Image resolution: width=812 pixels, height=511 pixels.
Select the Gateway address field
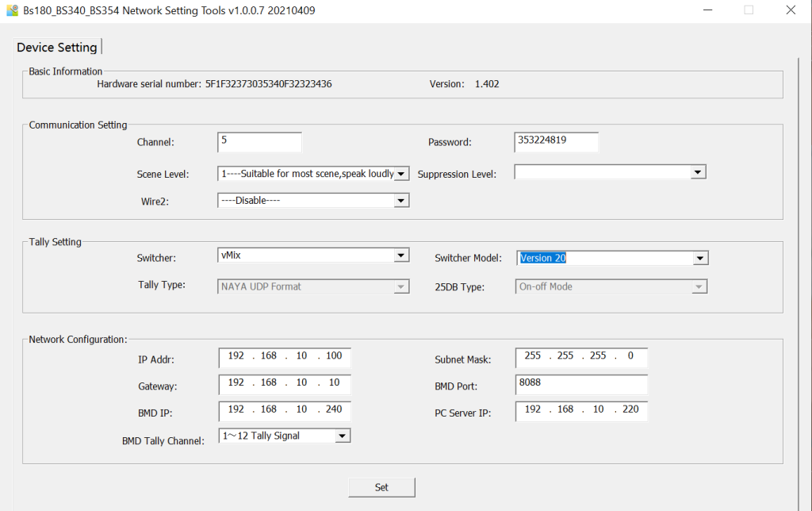tap(285, 384)
